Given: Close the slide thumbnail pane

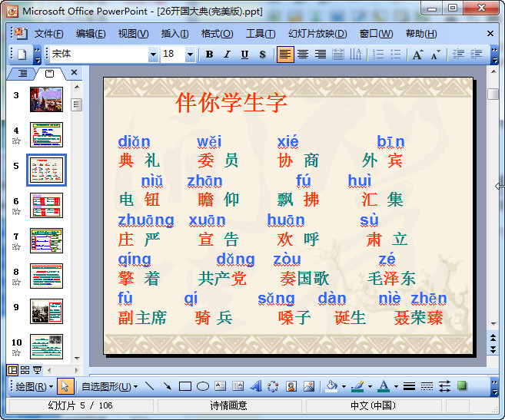Looking at the screenshot, I should [74, 72].
